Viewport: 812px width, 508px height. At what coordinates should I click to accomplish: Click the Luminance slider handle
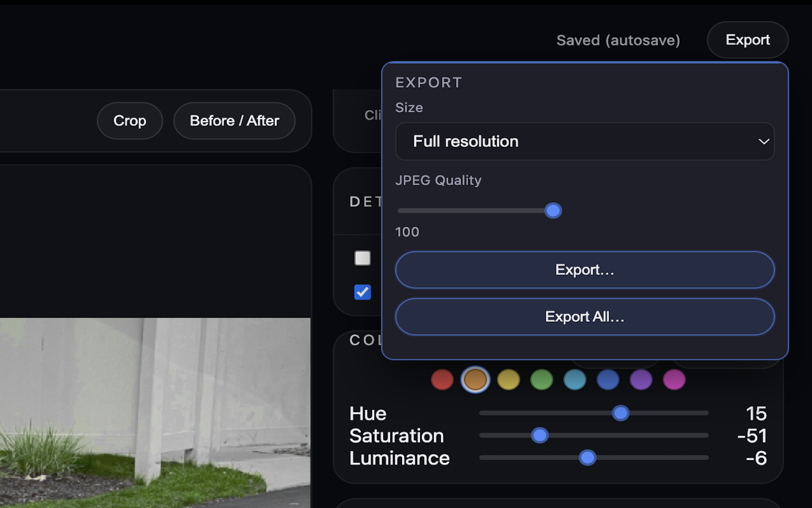tap(588, 458)
